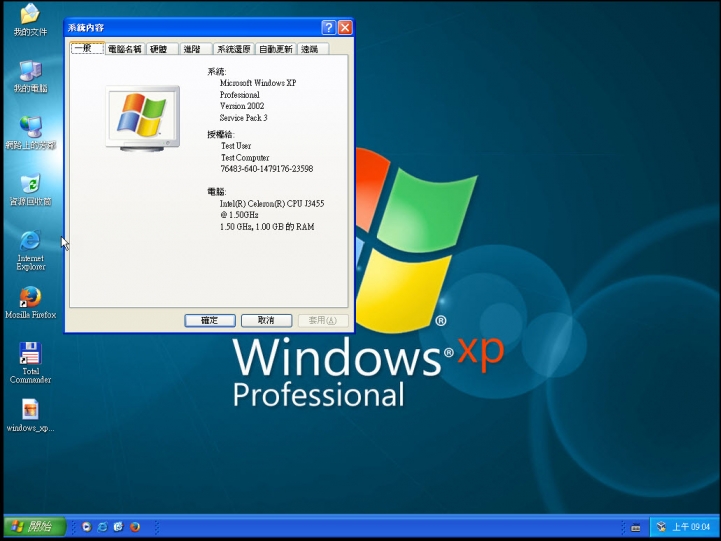This screenshot has width=721, height=541.
Task: Click the system tray notification icon
Action: point(661,527)
